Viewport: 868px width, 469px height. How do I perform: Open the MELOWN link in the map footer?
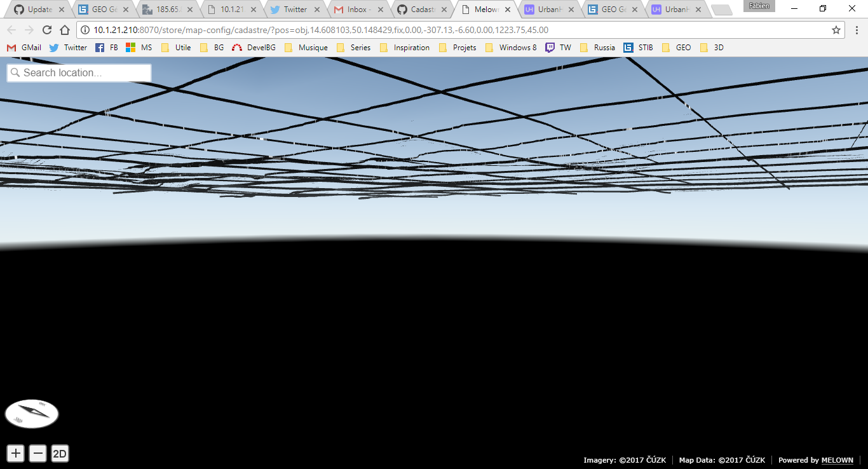[x=837, y=459]
